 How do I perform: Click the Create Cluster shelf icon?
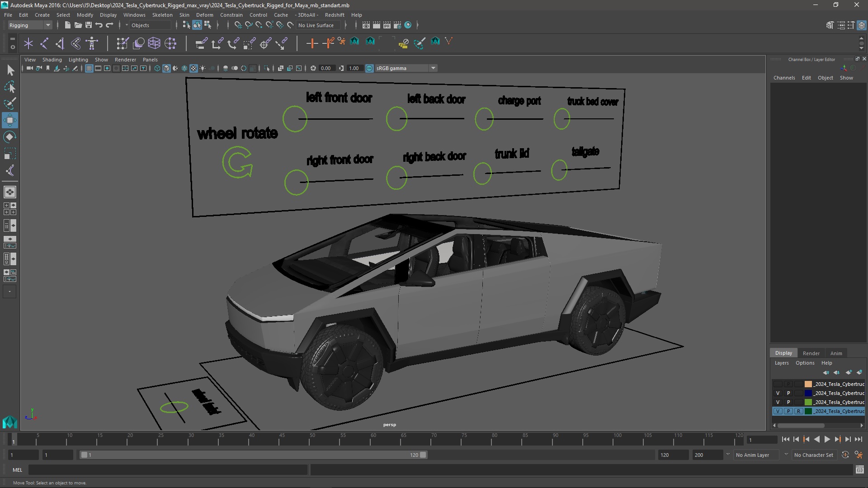(170, 43)
